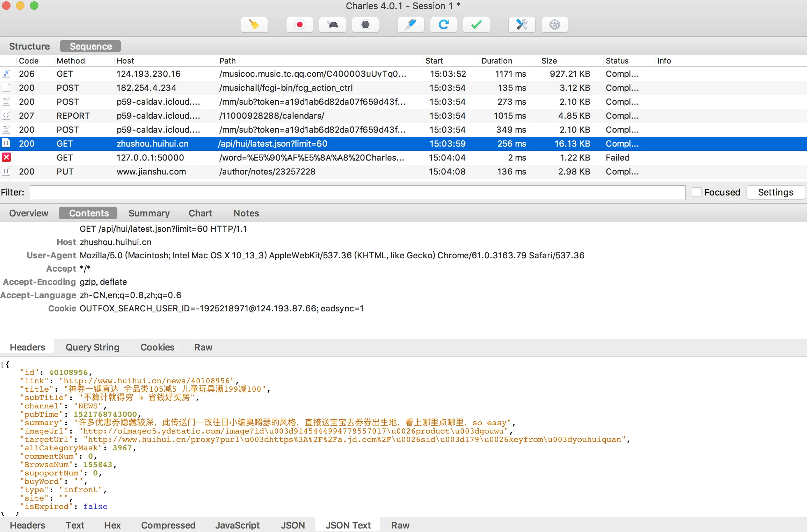Show the request Raw tab
The width and height of the screenshot is (807, 532).
[203, 347]
